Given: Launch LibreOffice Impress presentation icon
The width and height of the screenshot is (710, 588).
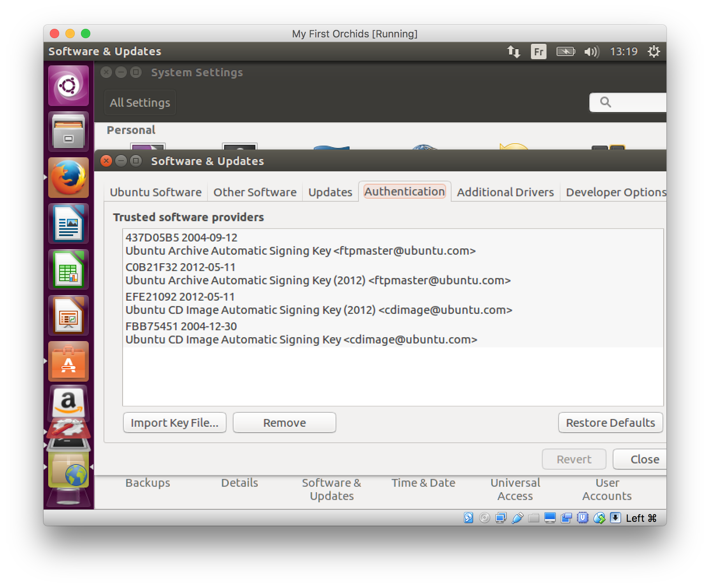Looking at the screenshot, I should [68, 315].
